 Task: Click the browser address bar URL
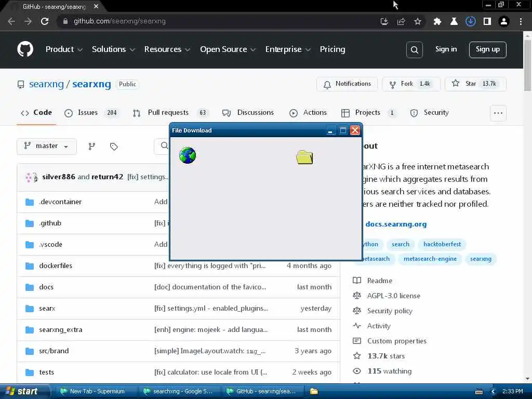pyautogui.click(x=119, y=21)
